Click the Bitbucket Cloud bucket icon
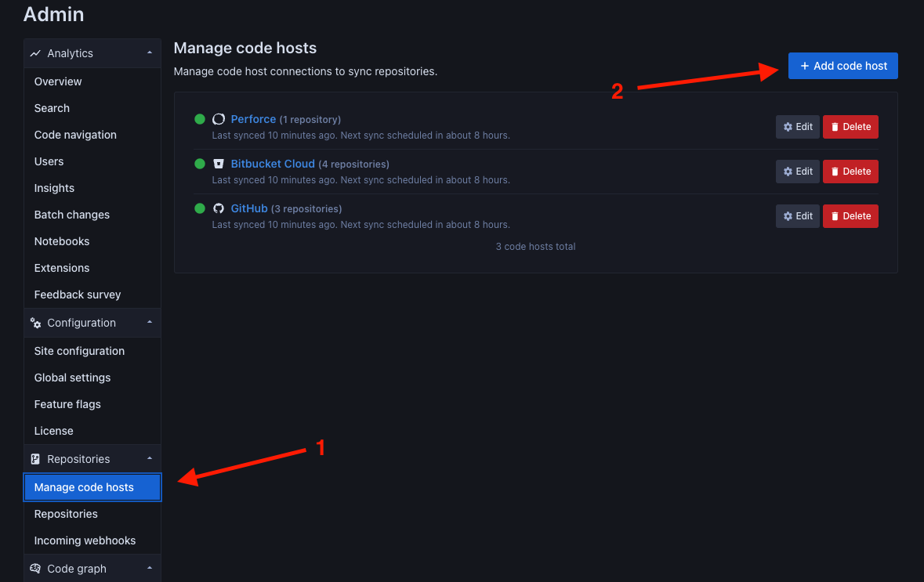The width and height of the screenshot is (924, 582). pyautogui.click(x=219, y=164)
